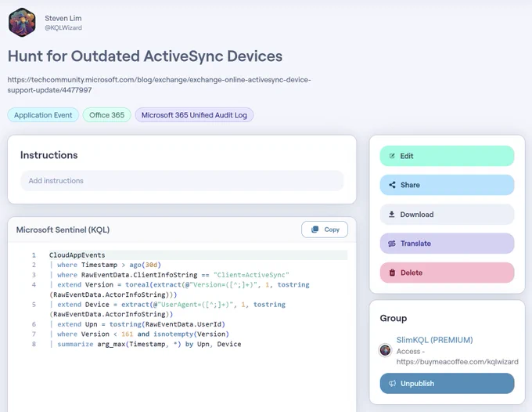The width and height of the screenshot is (532, 412).
Task: Select the Application Event tag
Action: (x=43, y=115)
